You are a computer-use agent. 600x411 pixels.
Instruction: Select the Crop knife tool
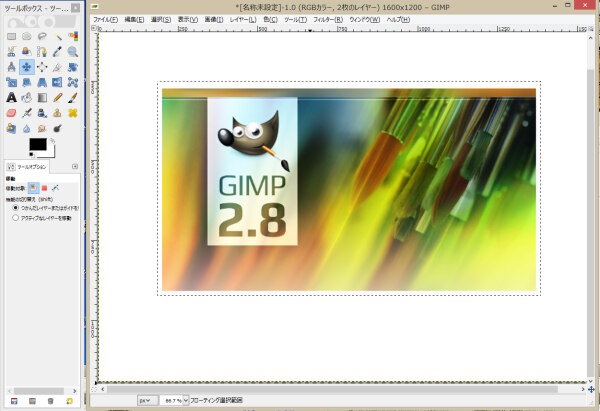pos(57,67)
